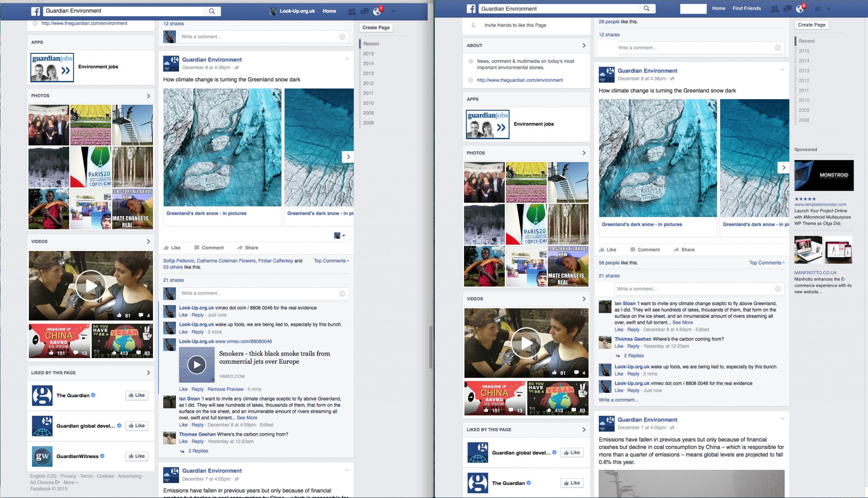Click emoji icon in left top comment box

[x=342, y=37]
